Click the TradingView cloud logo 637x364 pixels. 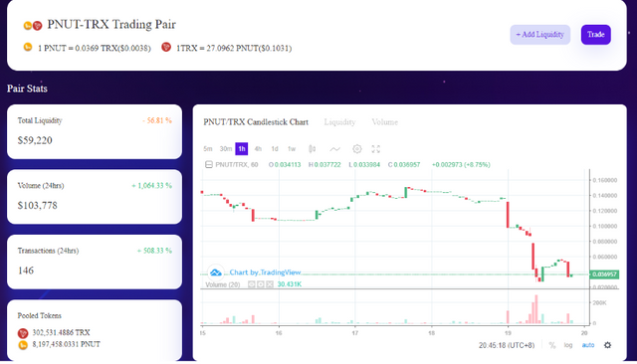[216, 273]
